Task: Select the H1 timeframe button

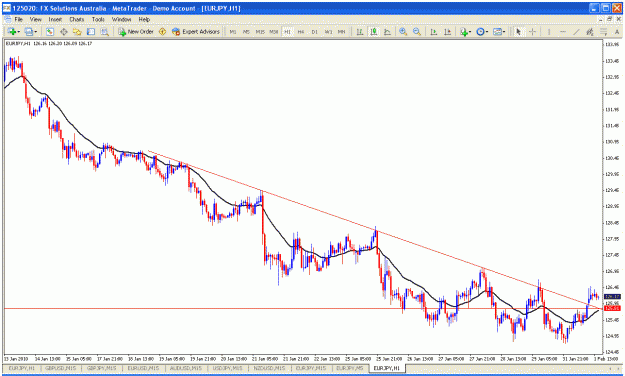Action: pos(287,32)
